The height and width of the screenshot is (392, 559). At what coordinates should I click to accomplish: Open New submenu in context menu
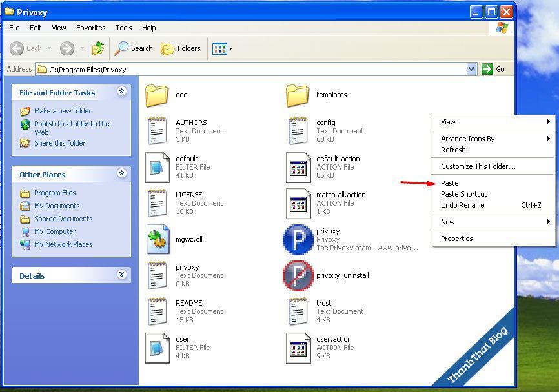pyautogui.click(x=492, y=222)
